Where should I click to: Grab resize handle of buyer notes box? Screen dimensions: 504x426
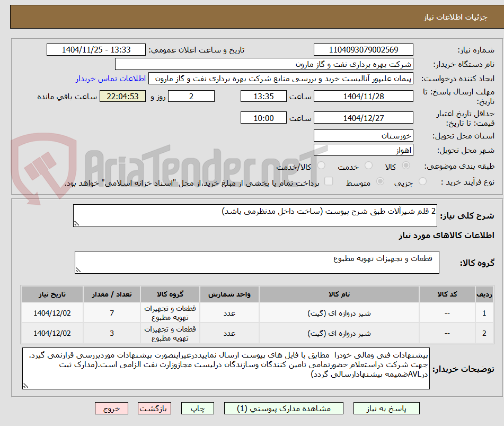tap(26, 386)
